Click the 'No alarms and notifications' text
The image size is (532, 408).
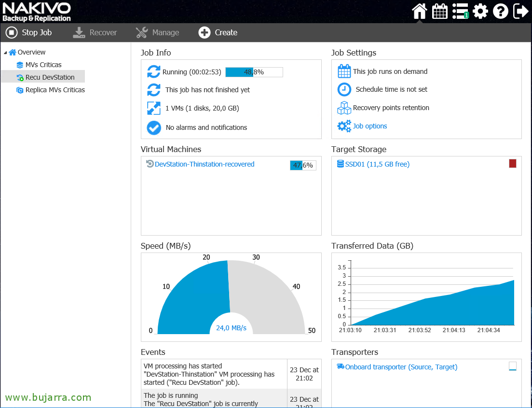tap(206, 128)
